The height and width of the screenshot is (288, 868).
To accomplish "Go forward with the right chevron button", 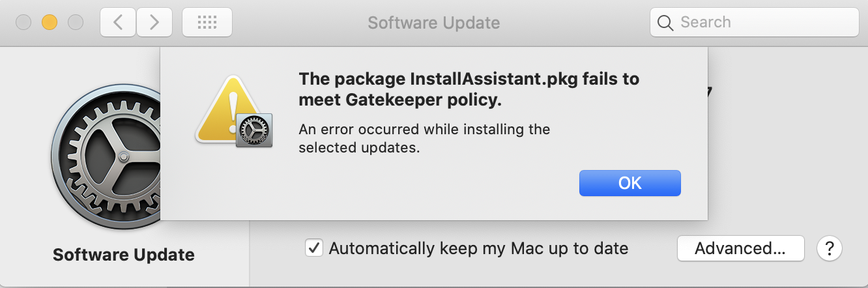I will [x=154, y=23].
